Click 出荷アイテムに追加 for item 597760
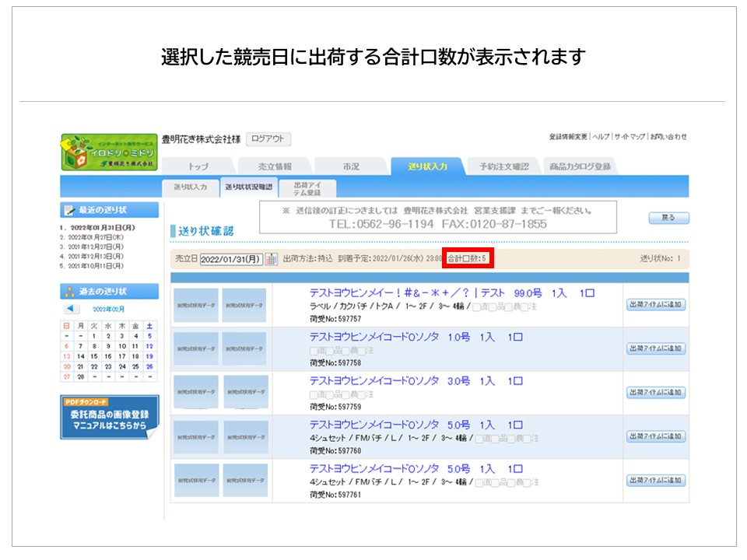 point(656,436)
